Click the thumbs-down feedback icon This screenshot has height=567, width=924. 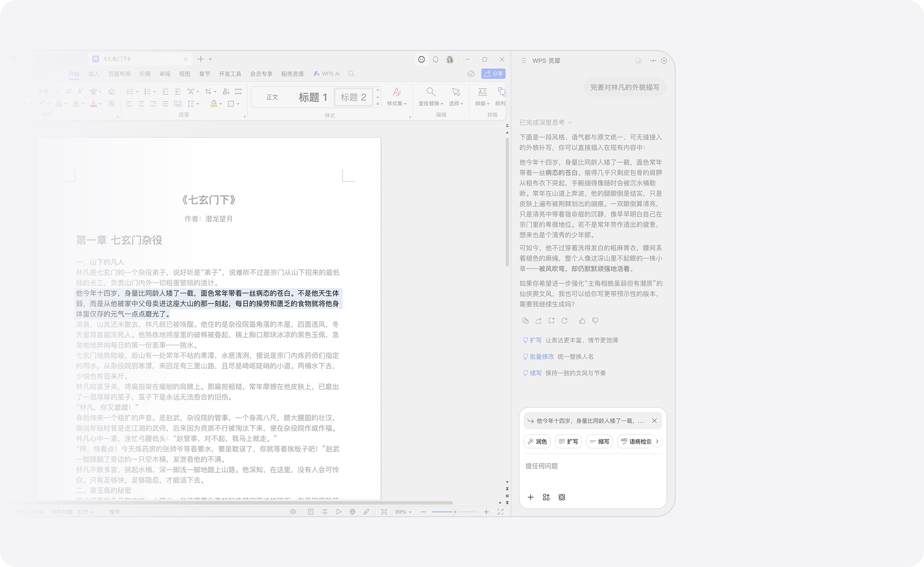[595, 321]
